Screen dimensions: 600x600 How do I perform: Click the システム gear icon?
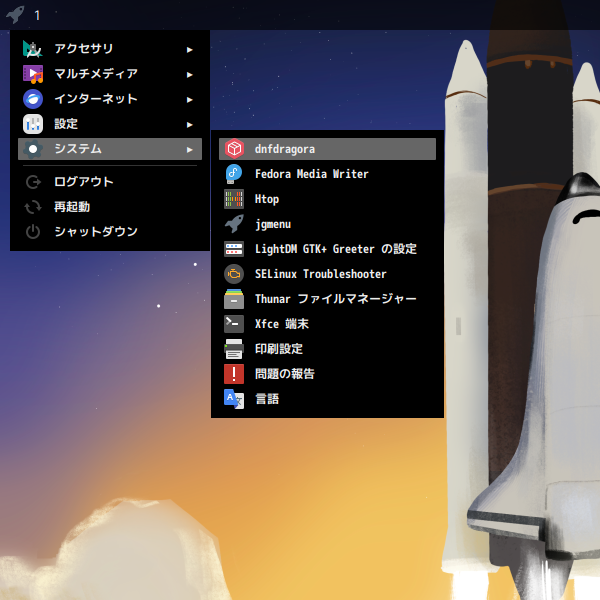[x=33, y=149]
